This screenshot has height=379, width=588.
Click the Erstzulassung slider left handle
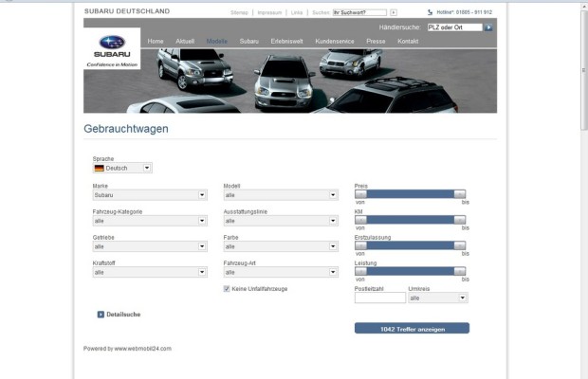(x=360, y=245)
